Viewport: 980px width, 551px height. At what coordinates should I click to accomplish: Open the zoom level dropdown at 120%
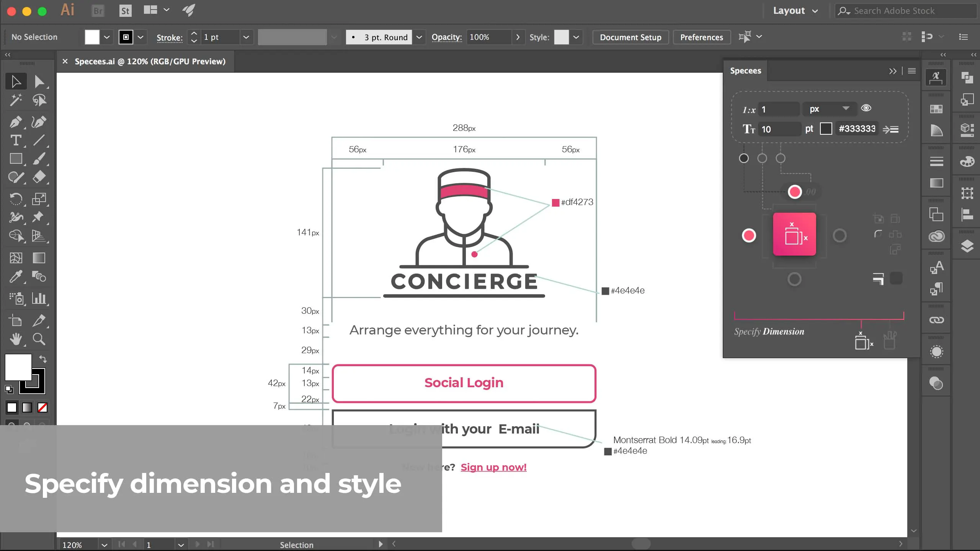tap(104, 545)
